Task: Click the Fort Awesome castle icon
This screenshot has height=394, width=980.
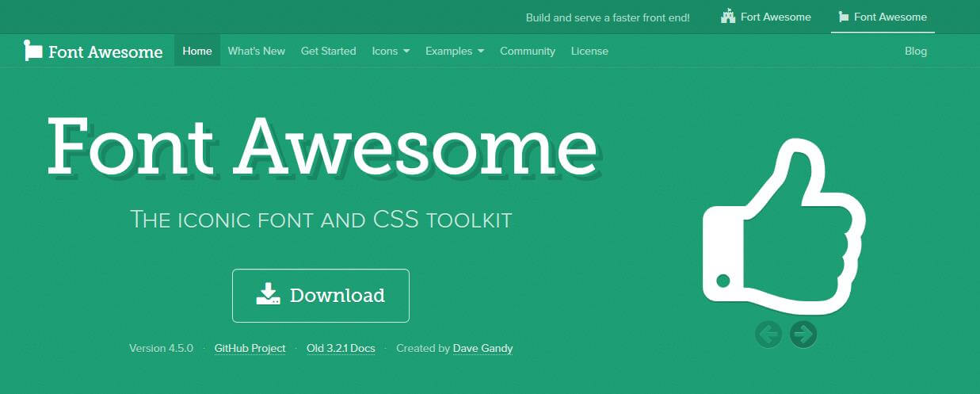Action: [x=728, y=16]
